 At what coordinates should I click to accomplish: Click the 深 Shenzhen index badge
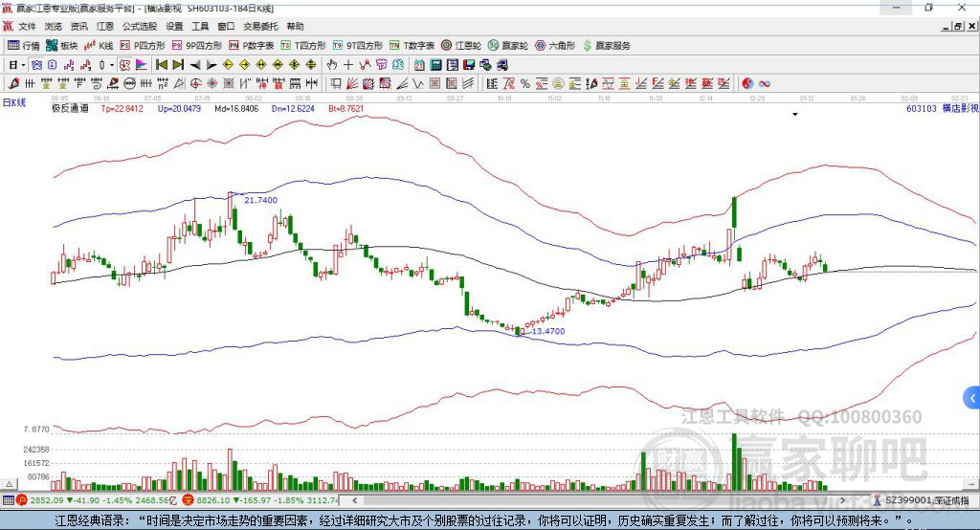pos(189,500)
